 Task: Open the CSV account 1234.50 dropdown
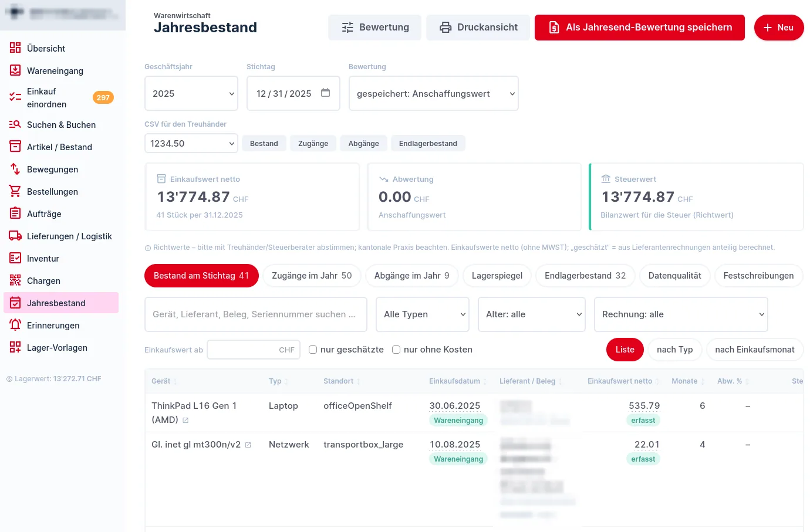point(191,143)
